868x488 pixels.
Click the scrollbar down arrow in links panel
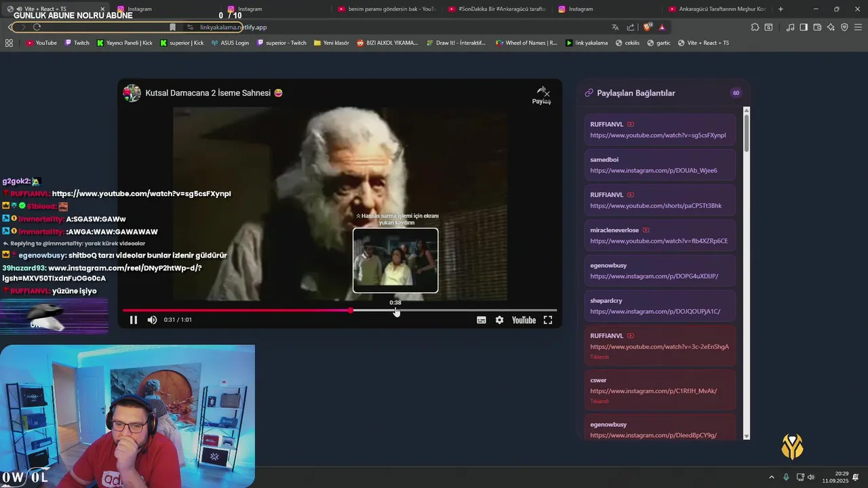[747, 436]
